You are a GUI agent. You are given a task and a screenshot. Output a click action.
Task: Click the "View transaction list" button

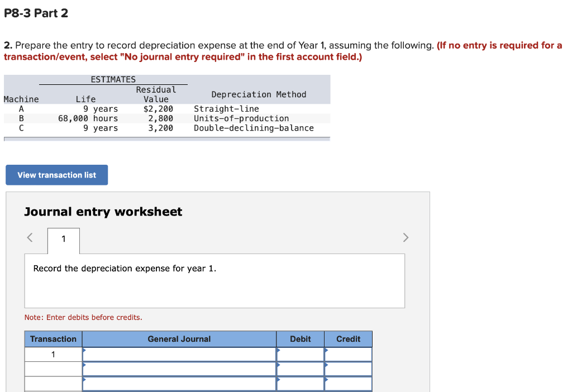tap(56, 175)
